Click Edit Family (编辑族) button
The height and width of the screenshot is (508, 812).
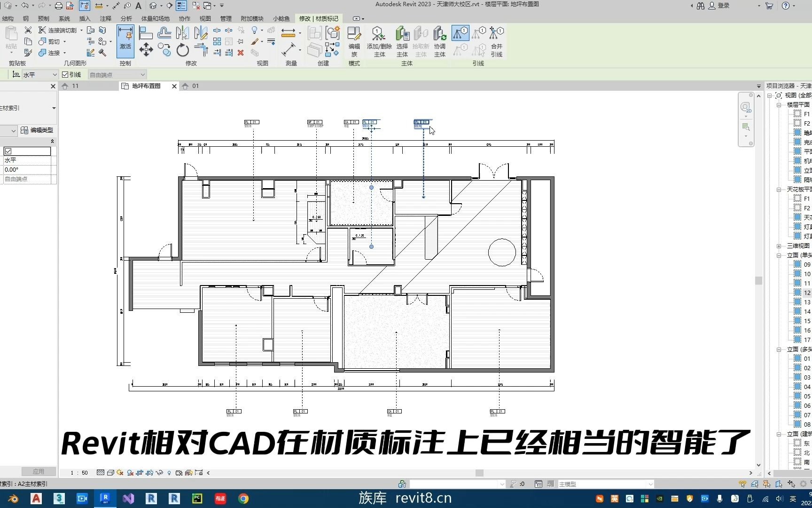[x=354, y=41]
